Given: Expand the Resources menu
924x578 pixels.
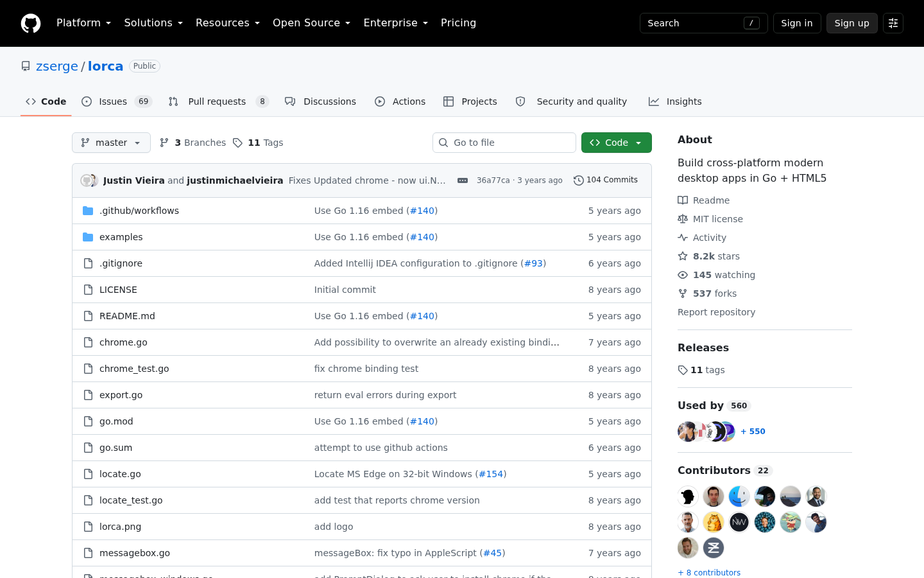Looking at the screenshot, I should tap(228, 23).
